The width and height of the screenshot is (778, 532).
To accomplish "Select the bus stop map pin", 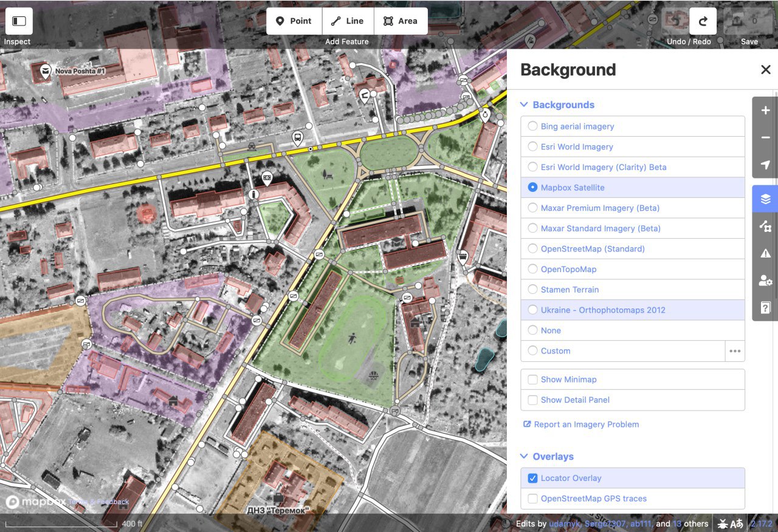I will click(298, 137).
